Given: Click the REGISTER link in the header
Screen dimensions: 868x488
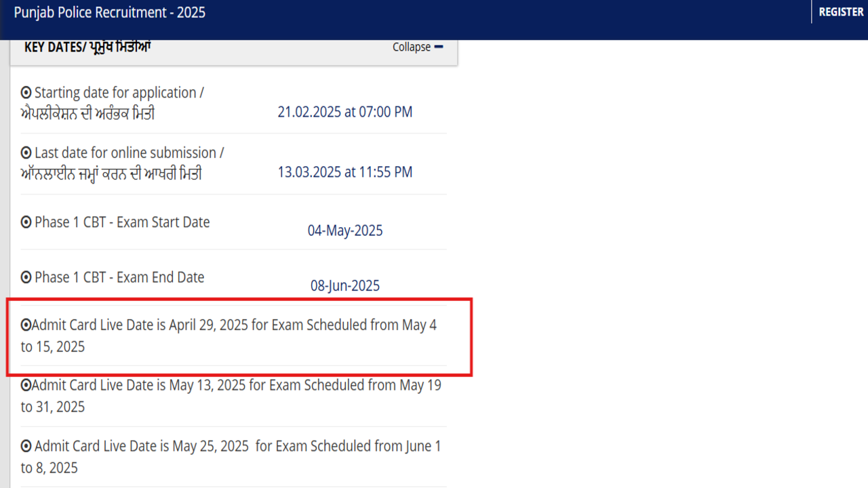Looking at the screenshot, I should pos(841,12).
